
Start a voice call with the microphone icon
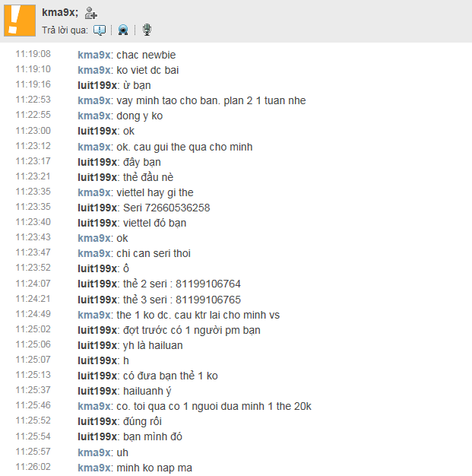point(147,30)
